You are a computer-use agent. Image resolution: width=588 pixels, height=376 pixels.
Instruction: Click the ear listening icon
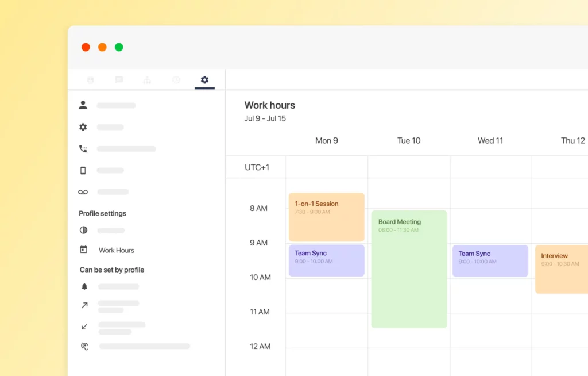(x=84, y=346)
